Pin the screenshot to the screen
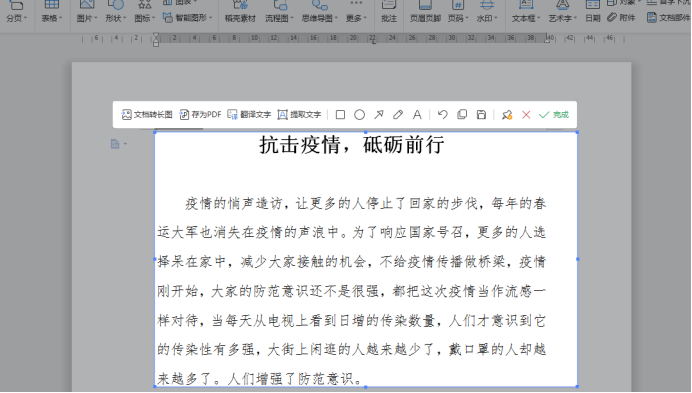The height and width of the screenshot is (393, 692). (x=507, y=115)
